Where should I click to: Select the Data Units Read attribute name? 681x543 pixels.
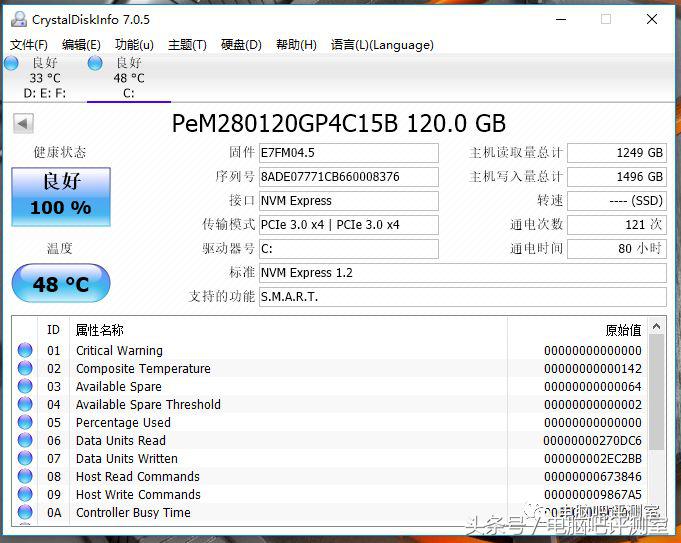coord(121,440)
